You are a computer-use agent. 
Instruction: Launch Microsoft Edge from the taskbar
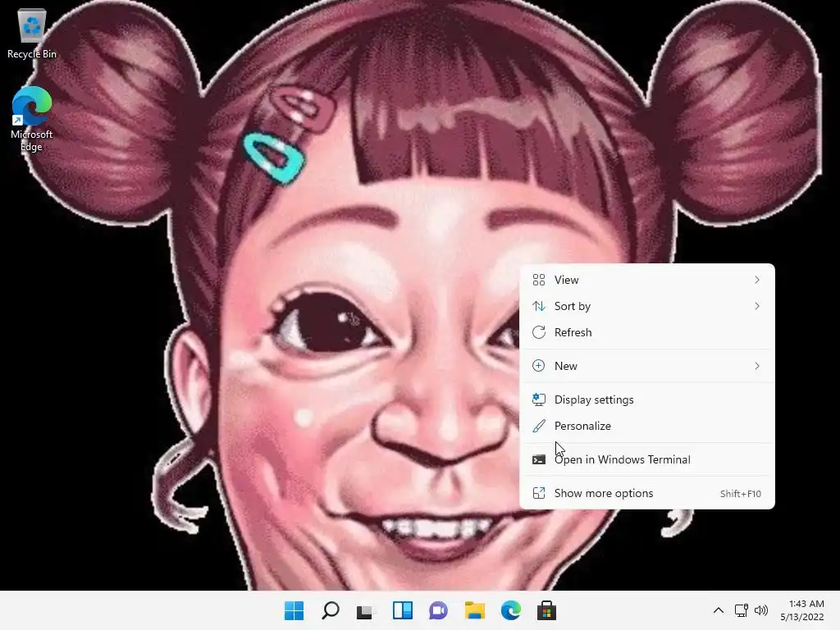(510, 610)
